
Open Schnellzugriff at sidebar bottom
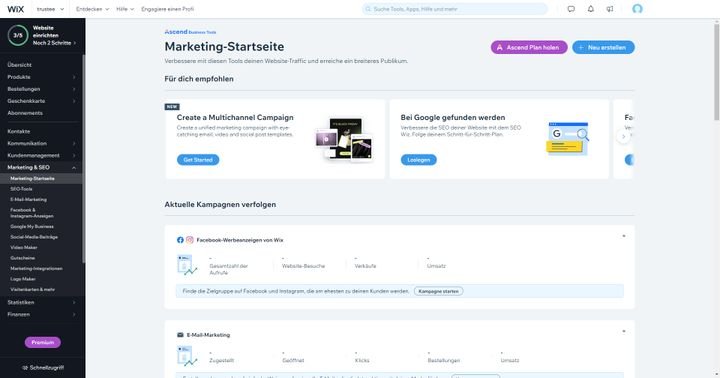click(43, 367)
